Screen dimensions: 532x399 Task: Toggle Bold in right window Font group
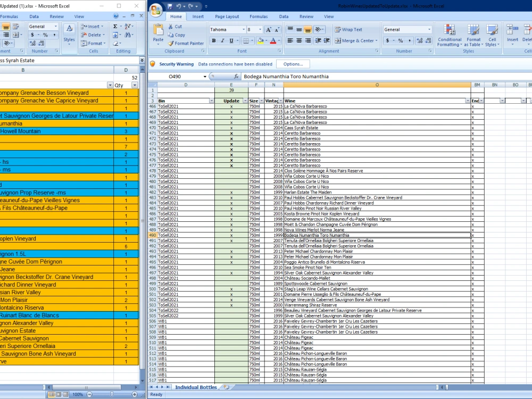[x=214, y=41]
